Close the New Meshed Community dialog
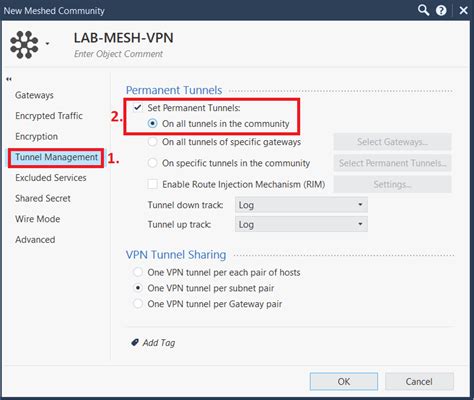The height and width of the screenshot is (400, 474). (463, 11)
